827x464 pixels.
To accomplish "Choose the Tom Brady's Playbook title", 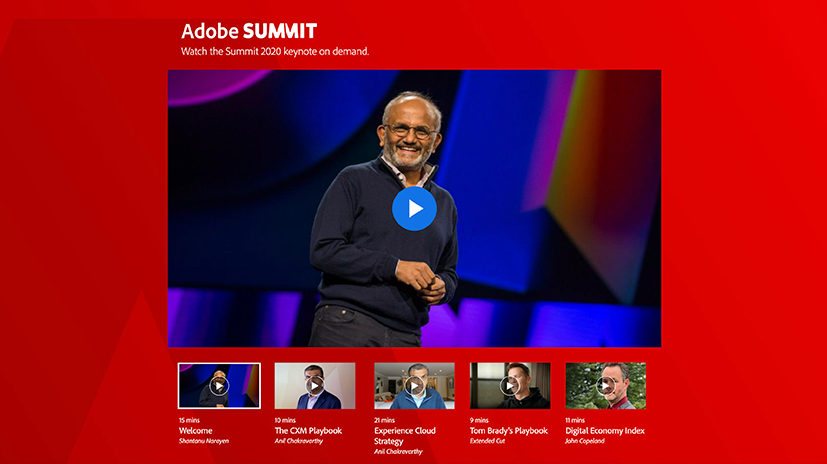I will click(x=509, y=431).
